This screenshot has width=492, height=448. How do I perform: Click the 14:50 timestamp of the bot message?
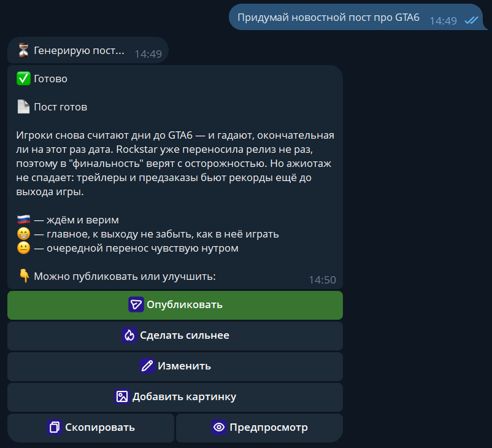coord(322,280)
